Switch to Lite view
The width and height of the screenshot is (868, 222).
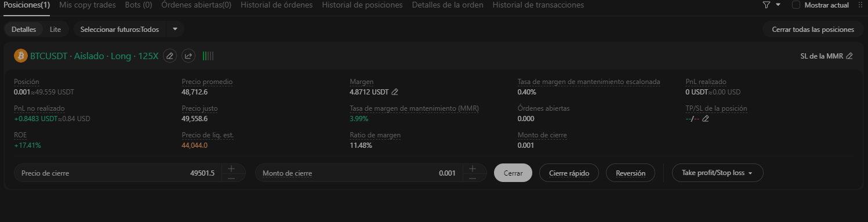click(x=55, y=29)
